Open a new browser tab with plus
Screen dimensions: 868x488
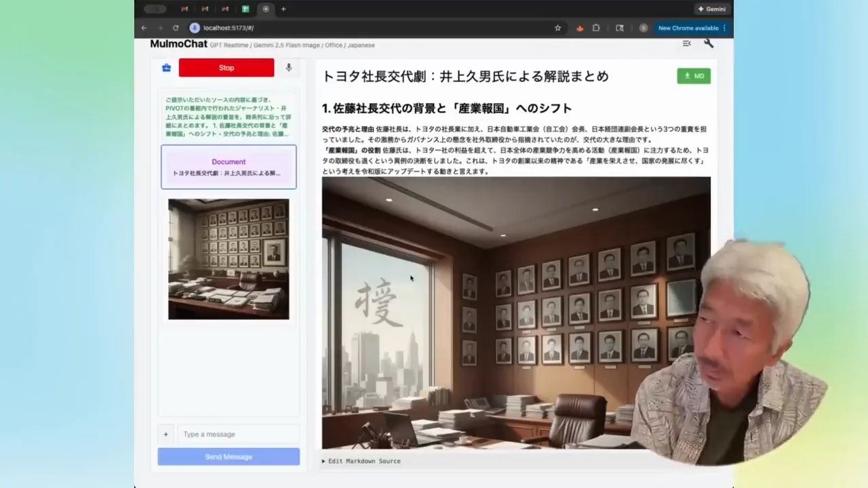pyautogui.click(x=283, y=9)
